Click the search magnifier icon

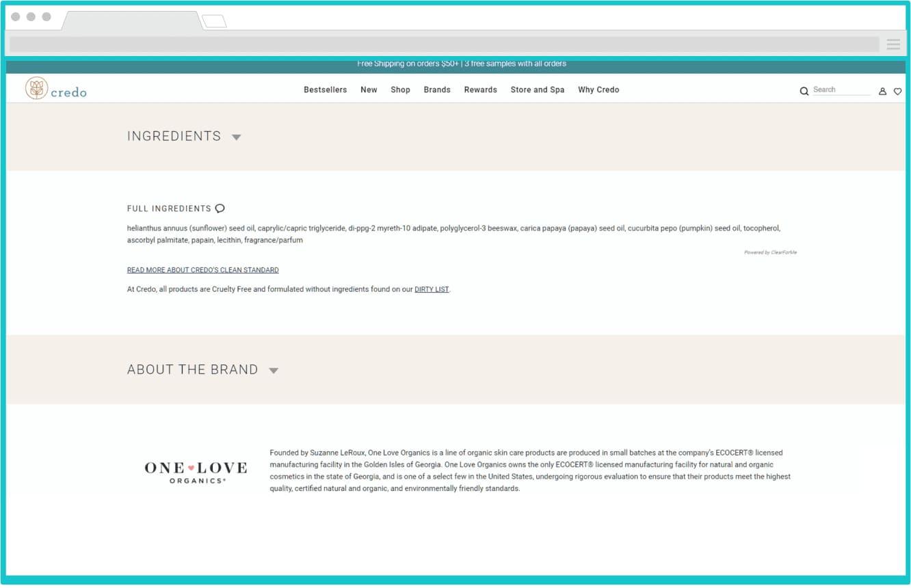tap(804, 91)
